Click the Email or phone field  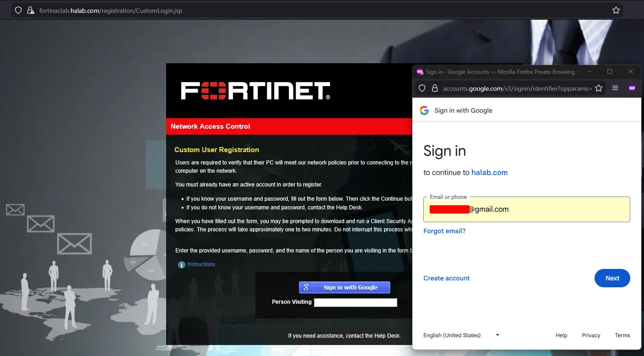point(526,209)
